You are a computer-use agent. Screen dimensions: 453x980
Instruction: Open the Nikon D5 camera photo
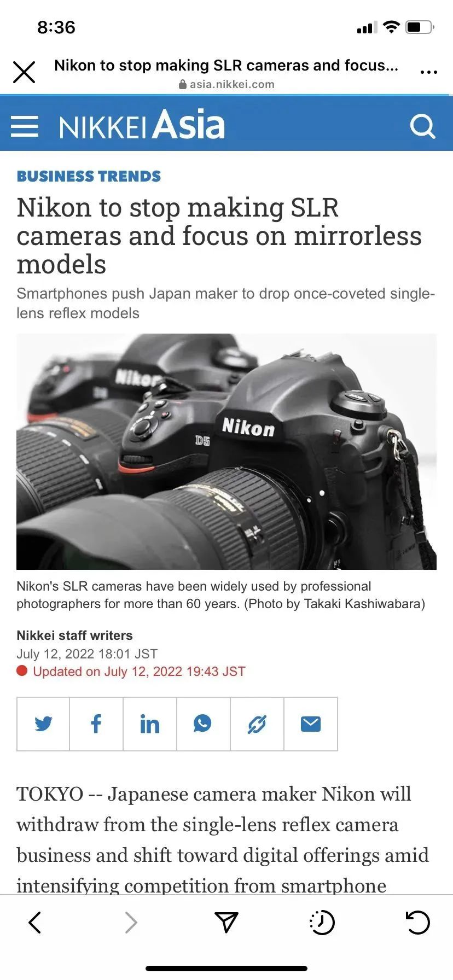click(226, 452)
